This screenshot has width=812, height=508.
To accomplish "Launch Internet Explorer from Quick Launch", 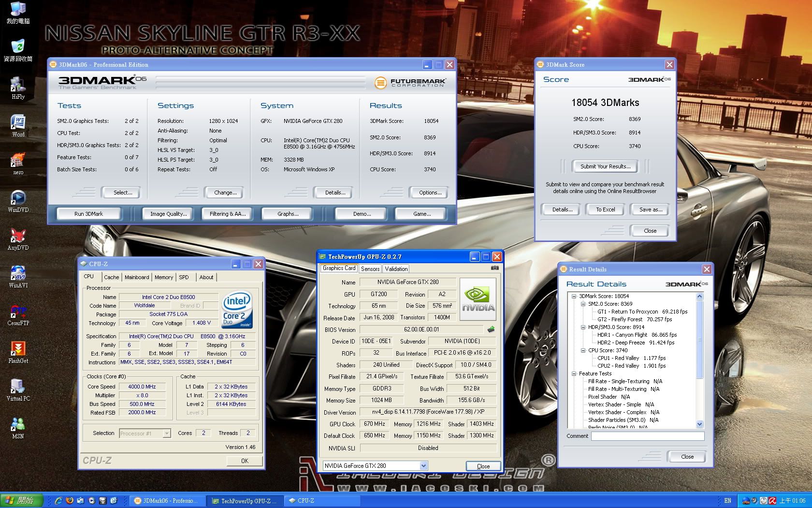I will click(x=59, y=501).
